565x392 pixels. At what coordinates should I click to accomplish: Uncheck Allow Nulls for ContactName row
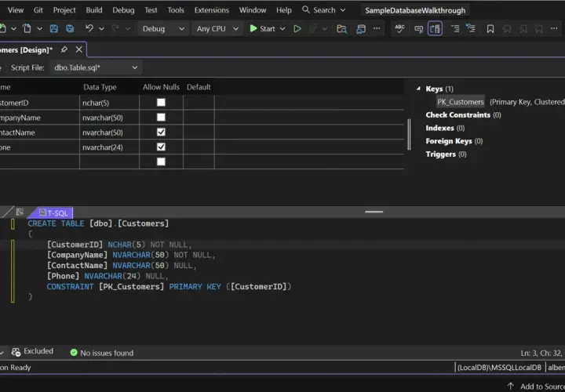point(161,132)
